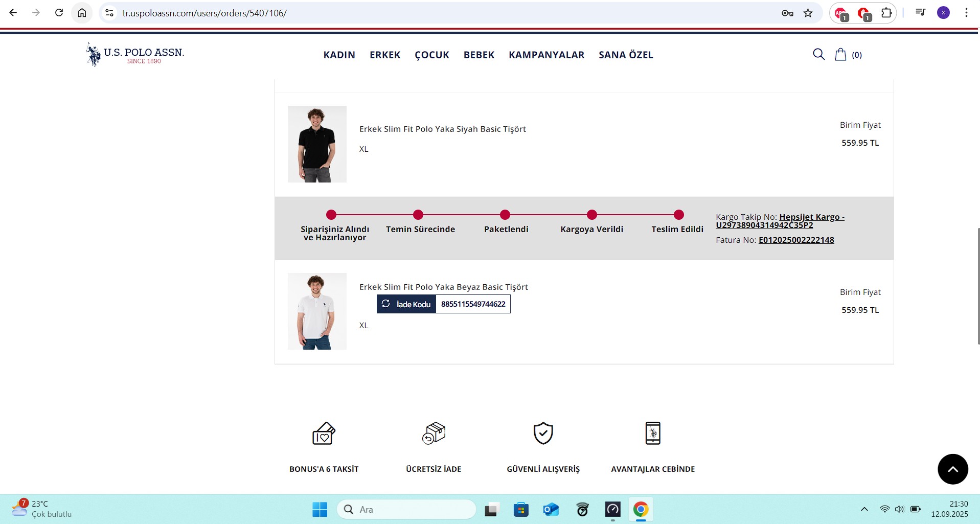The width and height of the screenshot is (980, 524).
Task: Show hidden icons in the system tray
Action: tap(864, 509)
